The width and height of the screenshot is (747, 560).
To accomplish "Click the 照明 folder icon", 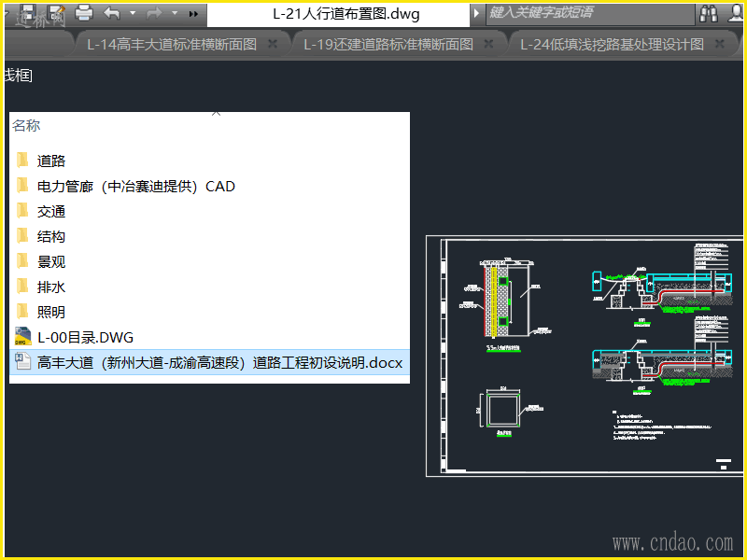I will [x=22, y=312].
